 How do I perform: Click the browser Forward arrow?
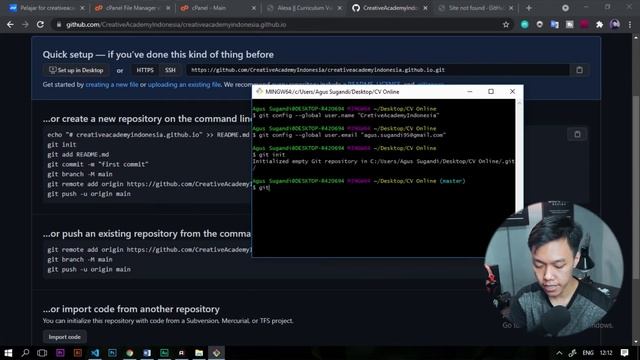coord(25,24)
